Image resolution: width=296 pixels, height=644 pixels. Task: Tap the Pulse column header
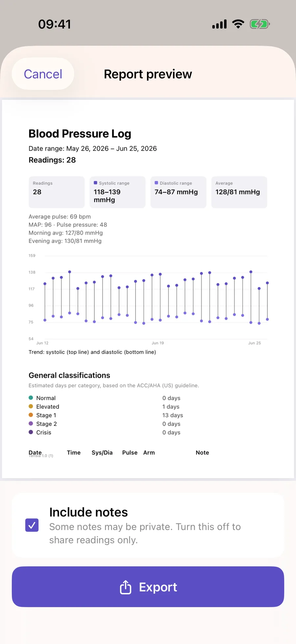pos(130,453)
